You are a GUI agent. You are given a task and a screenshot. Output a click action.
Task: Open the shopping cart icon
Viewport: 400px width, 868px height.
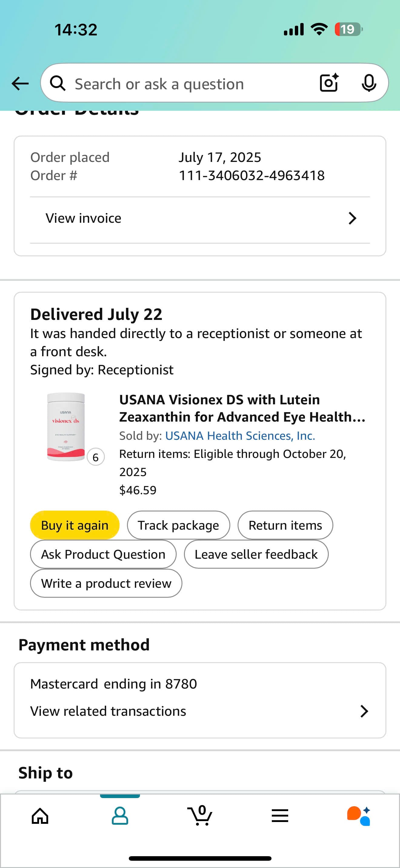[x=200, y=815]
